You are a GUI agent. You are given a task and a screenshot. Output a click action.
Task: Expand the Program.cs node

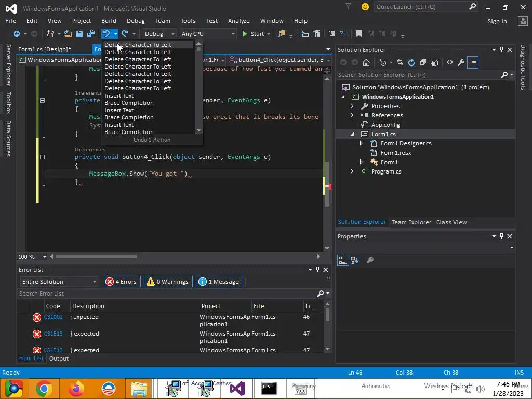[x=352, y=171]
